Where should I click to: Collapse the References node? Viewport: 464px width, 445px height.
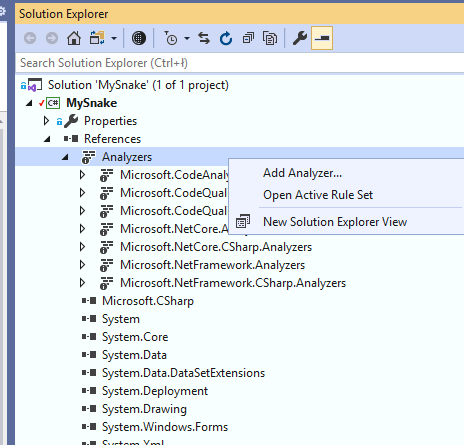pyautogui.click(x=47, y=139)
